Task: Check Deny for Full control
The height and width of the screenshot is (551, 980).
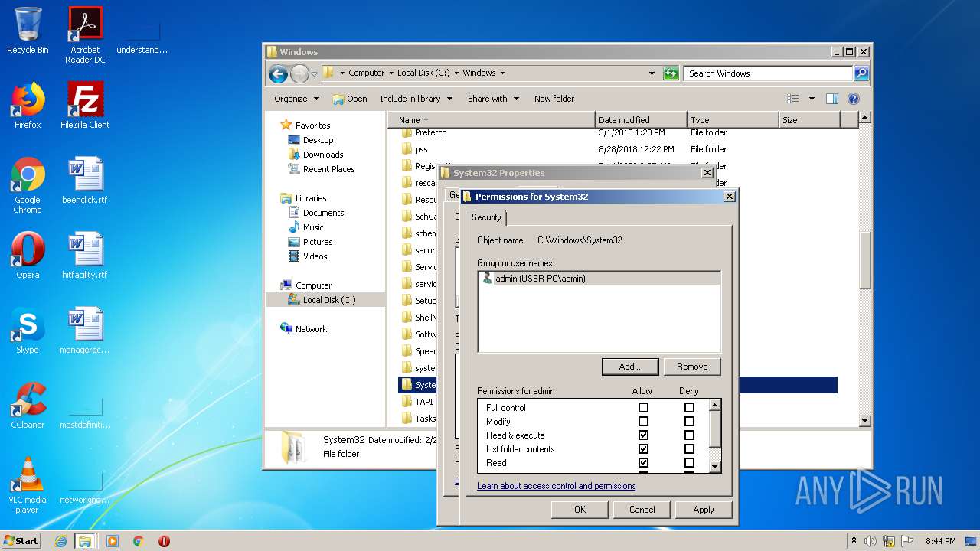Action: click(689, 408)
